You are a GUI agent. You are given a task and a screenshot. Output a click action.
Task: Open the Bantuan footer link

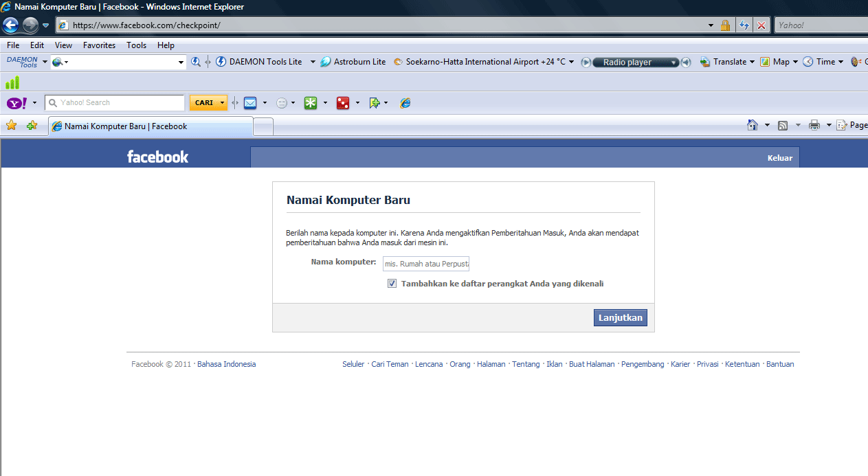tap(780, 364)
